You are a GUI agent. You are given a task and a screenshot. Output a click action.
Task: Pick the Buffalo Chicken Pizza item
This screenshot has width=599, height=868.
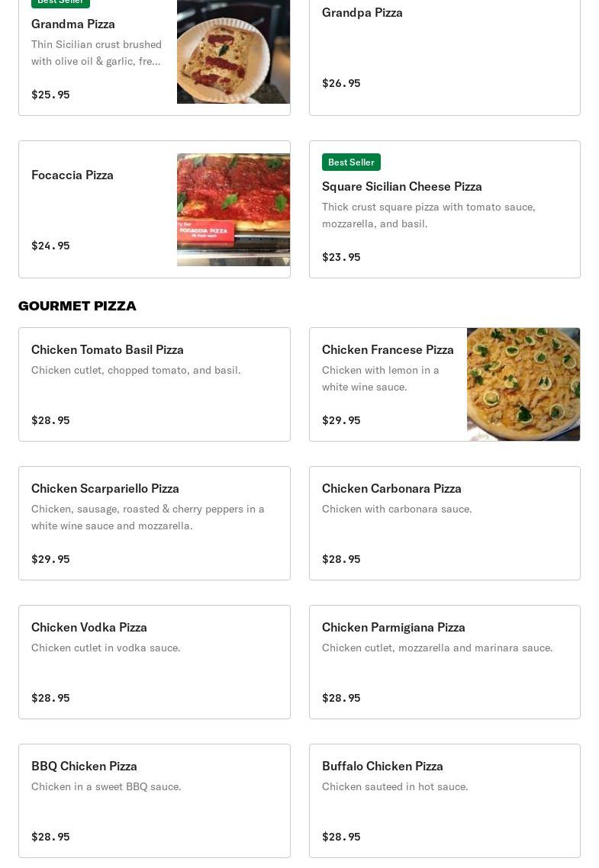[445, 801]
